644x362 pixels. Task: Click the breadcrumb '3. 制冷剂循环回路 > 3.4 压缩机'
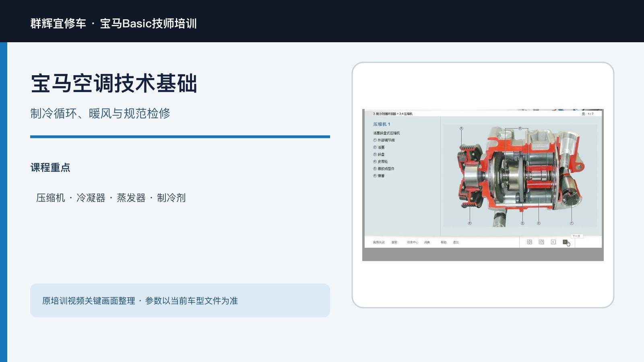click(393, 114)
